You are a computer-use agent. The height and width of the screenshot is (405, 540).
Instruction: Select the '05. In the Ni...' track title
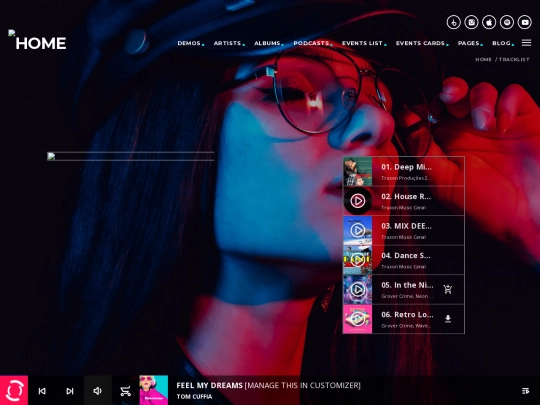(407, 285)
